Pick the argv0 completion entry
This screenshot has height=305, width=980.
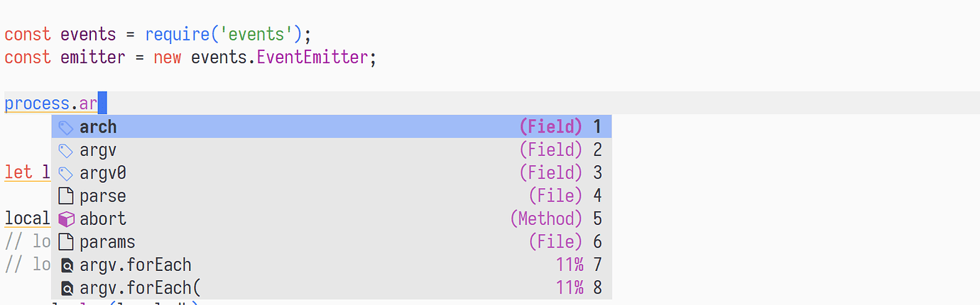click(332, 172)
